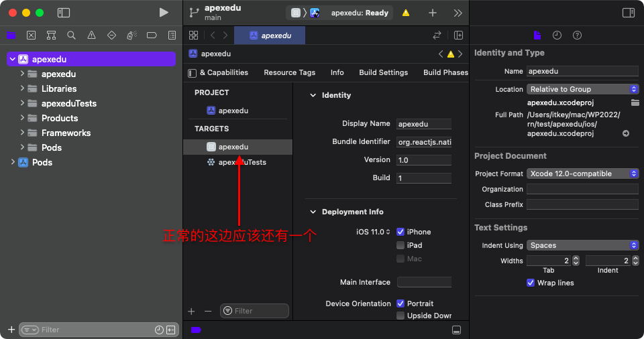Add an editor on the right

click(458, 36)
